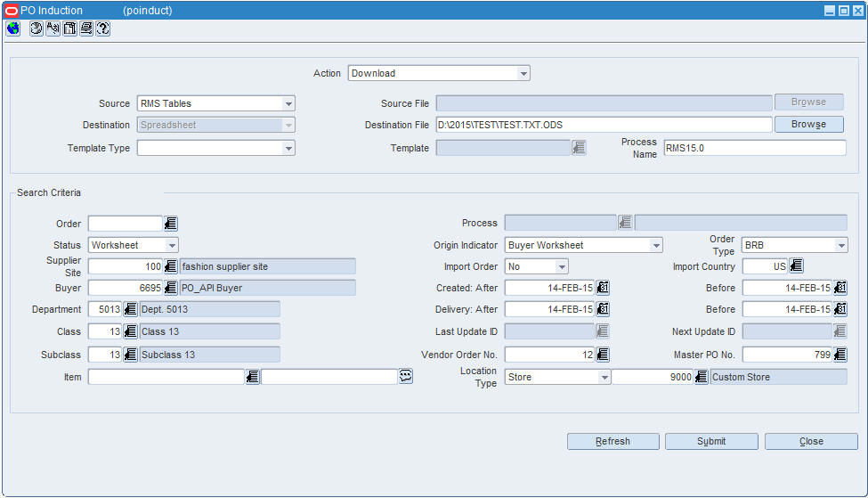
Task: Open the Location 9000 lookup icon
Action: [x=702, y=377]
